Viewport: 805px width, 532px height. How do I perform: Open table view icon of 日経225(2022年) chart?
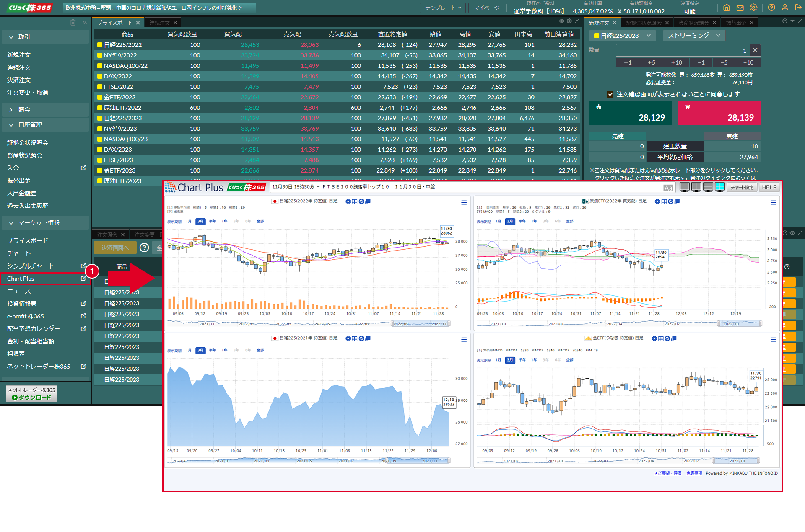(355, 201)
